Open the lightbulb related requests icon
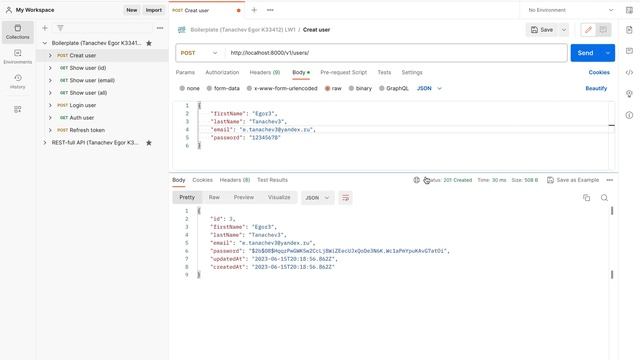The width and height of the screenshot is (640, 360). [x=629, y=94]
